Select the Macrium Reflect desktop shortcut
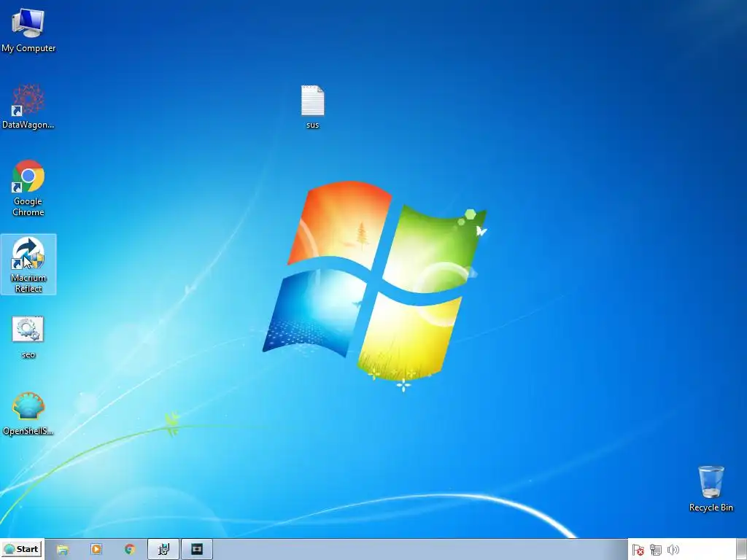 tap(28, 265)
